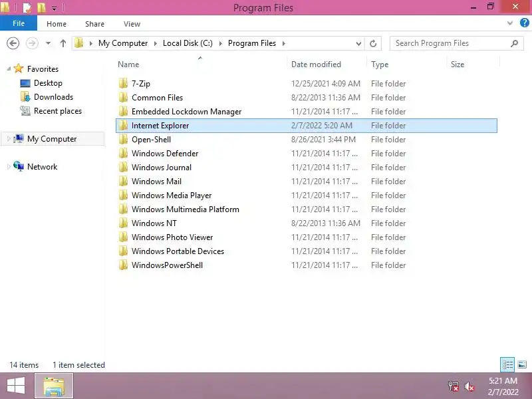Select the Windows Photo Viewer folder icon
This screenshot has width=532, height=399.
tap(123, 237)
